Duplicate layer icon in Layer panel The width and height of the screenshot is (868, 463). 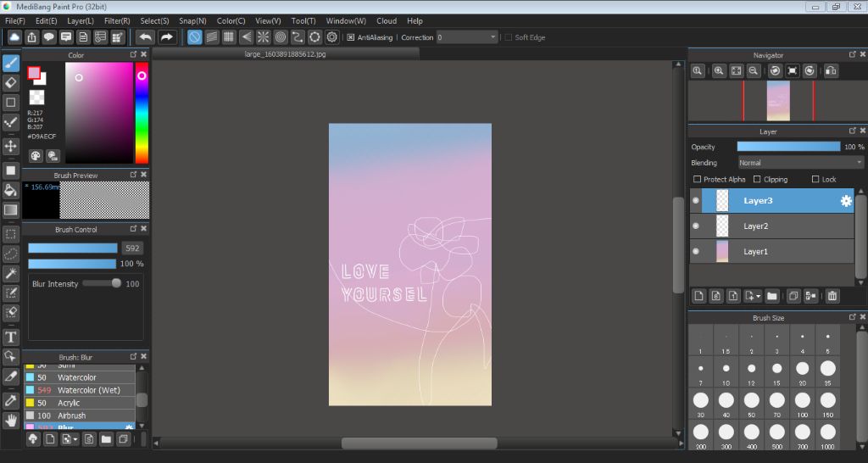pyautogui.click(x=793, y=296)
